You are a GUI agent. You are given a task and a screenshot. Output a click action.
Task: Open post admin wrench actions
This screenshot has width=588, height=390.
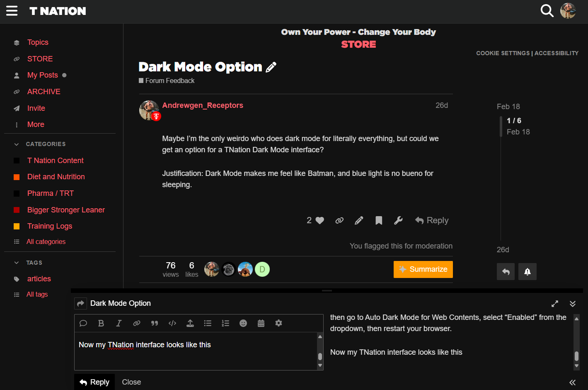(x=398, y=220)
